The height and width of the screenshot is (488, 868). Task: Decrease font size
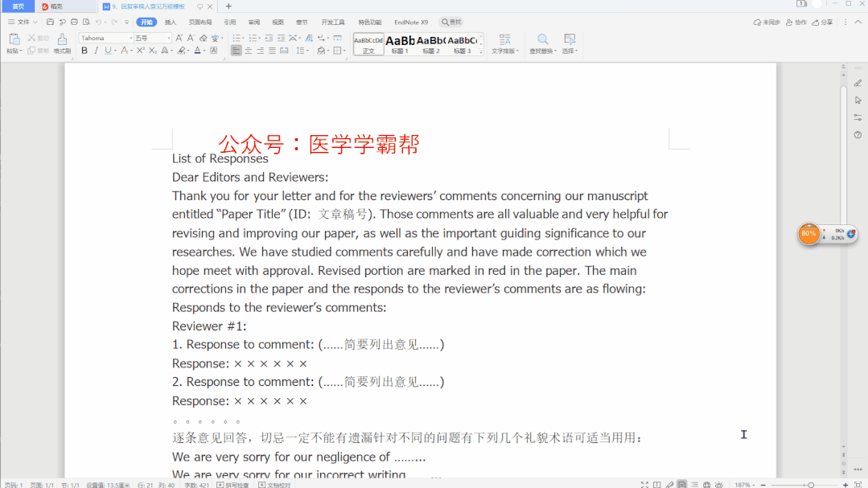pyautogui.click(x=191, y=38)
